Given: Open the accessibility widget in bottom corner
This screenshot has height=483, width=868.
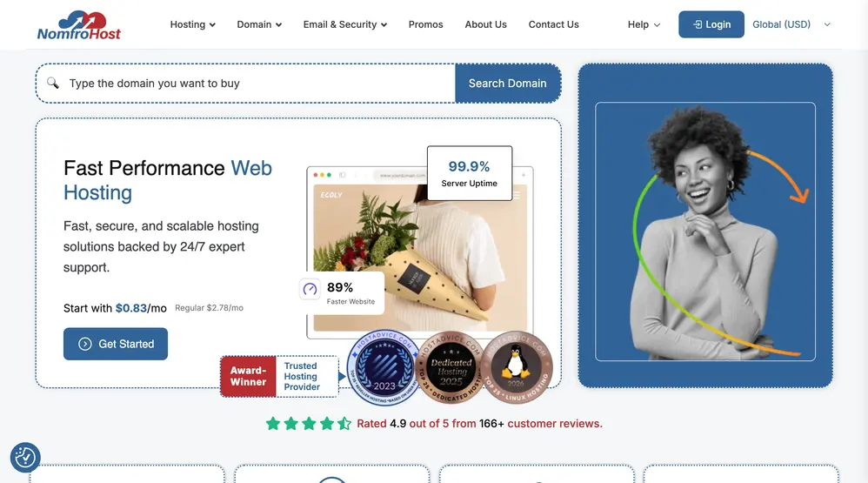Looking at the screenshot, I should (25, 458).
